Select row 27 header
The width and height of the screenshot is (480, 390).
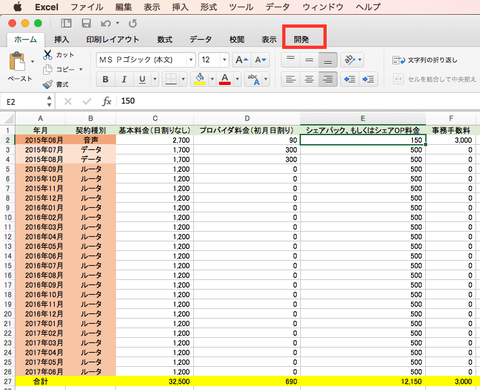[x=7, y=381]
